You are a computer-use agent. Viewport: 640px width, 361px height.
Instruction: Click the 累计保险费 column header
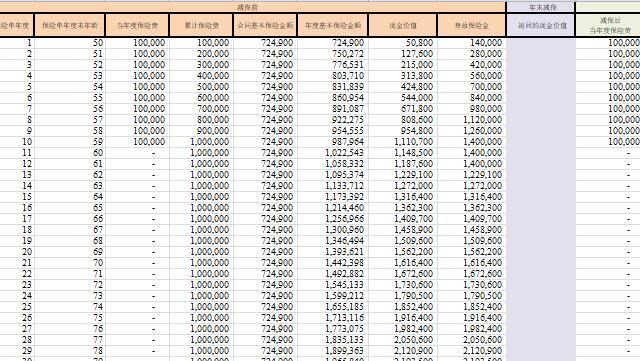pos(202,25)
